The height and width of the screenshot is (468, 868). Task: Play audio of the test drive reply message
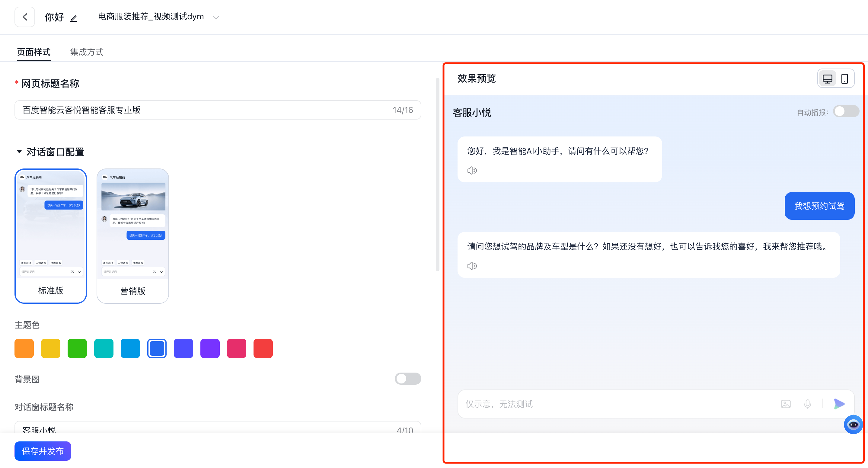pos(472,266)
